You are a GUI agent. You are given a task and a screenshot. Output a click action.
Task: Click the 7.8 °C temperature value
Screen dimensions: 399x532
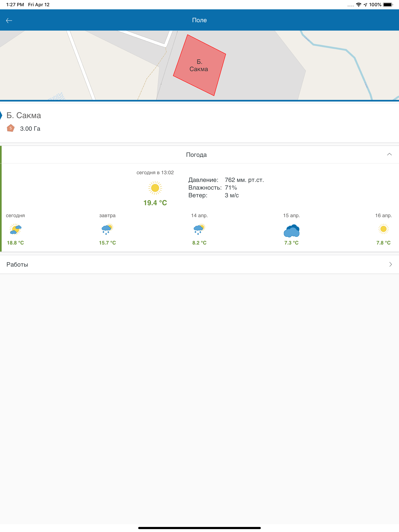click(x=383, y=243)
